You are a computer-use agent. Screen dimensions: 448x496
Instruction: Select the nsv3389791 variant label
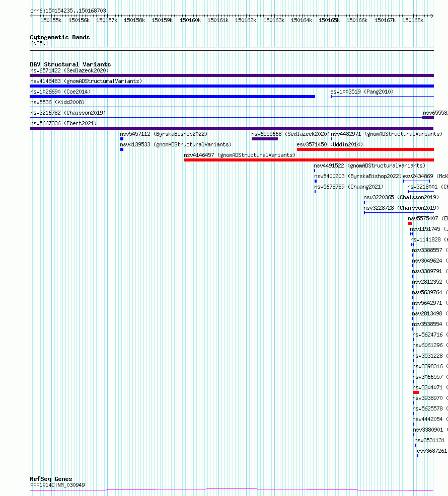(430, 272)
